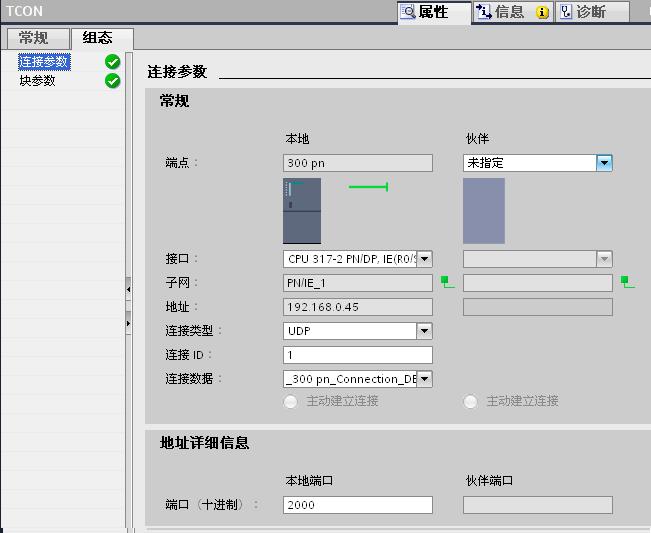Click the 连接 ID input field
This screenshot has width=651, height=533.
point(357,355)
